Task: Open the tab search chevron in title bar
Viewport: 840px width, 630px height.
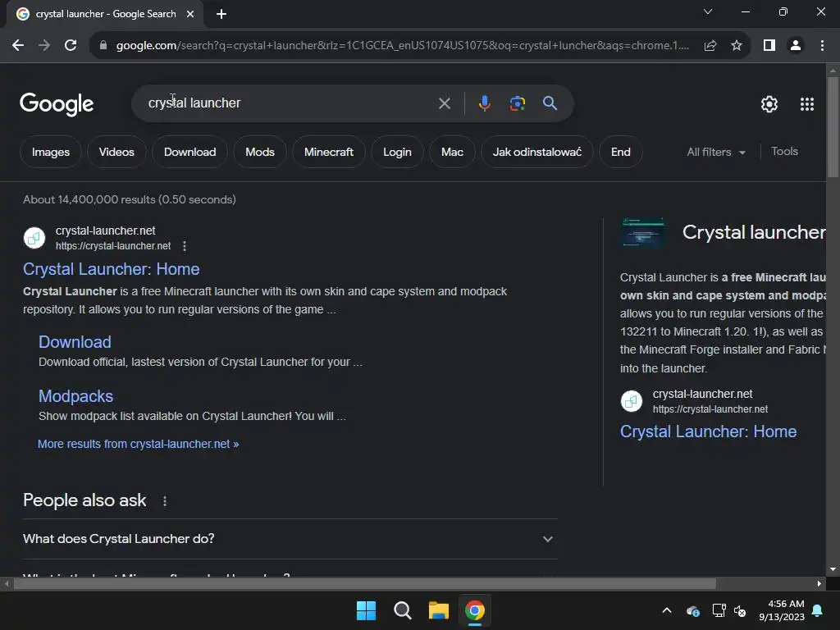Action: (708, 11)
